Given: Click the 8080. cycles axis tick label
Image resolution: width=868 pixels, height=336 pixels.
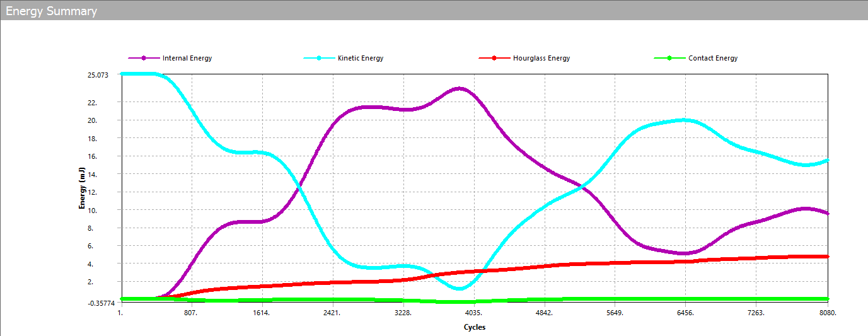Looking at the screenshot, I should (x=827, y=313).
